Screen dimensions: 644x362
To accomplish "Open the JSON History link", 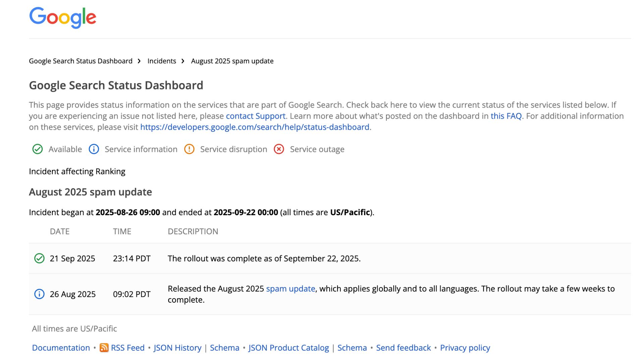I will point(177,348).
